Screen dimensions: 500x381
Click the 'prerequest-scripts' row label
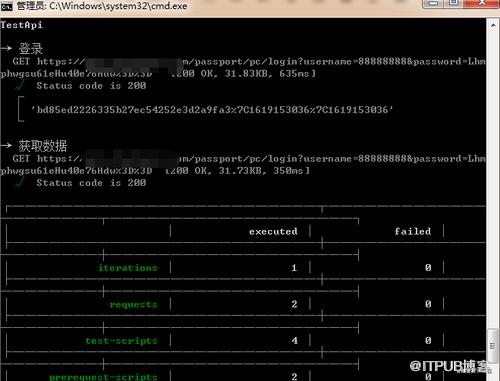pyautogui.click(x=103, y=377)
